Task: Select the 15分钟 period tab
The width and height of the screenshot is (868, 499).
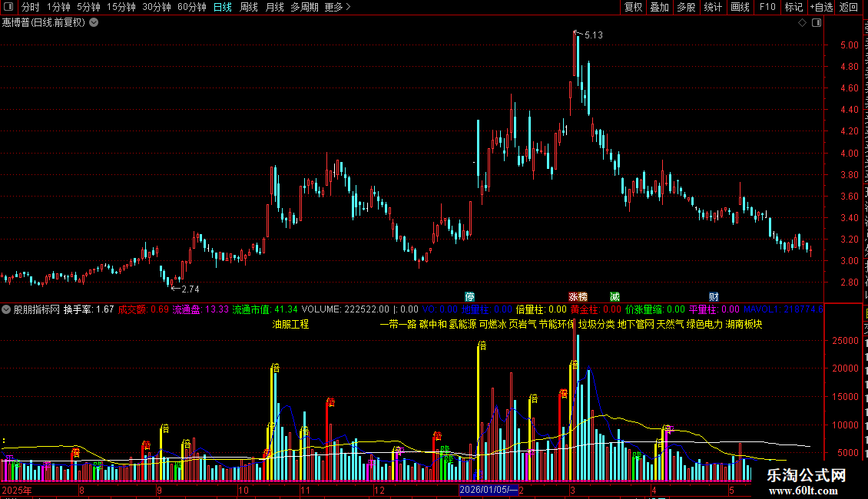Action: point(121,7)
